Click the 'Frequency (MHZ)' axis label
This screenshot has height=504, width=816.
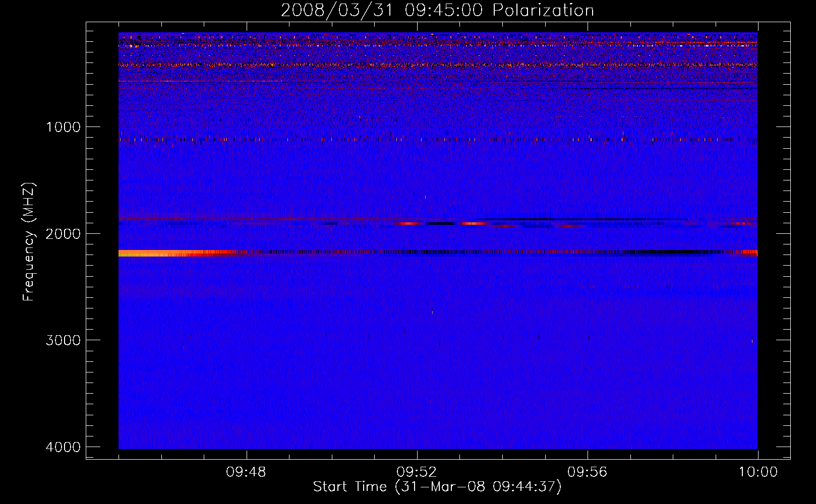[x=29, y=241]
